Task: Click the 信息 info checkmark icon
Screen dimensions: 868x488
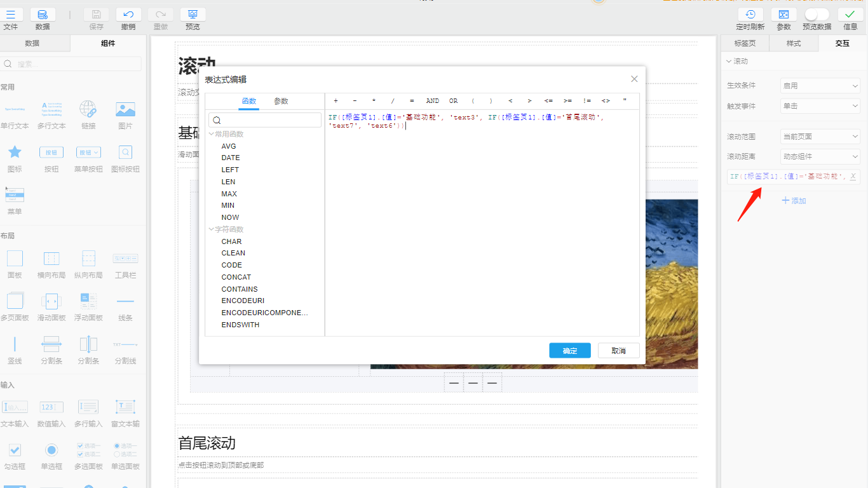Action: [850, 14]
